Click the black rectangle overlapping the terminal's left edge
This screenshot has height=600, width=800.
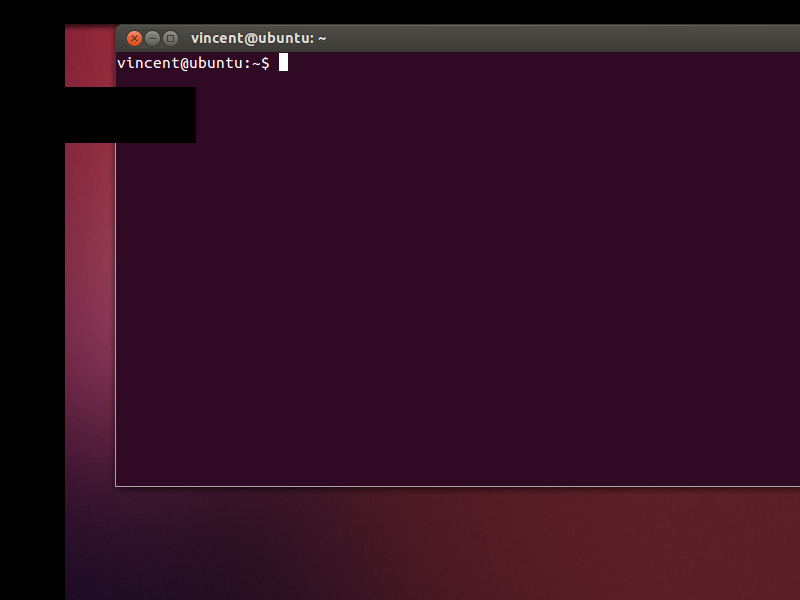130,115
